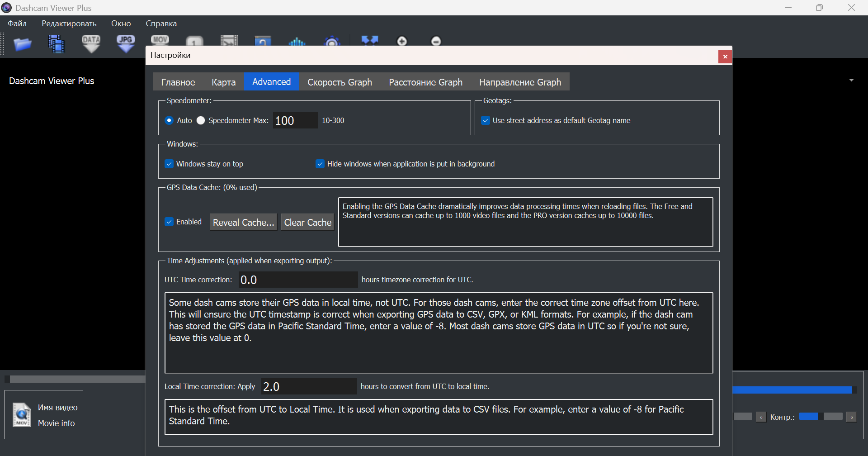Uncheck Windows stay on top
Screen dimensions: 868x456
click(x=169, y=164)
